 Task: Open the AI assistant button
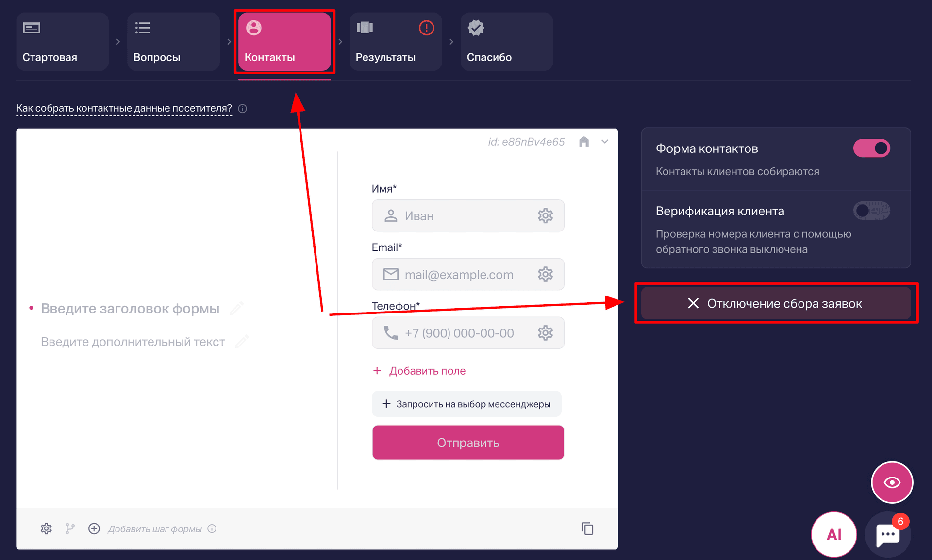833,534
